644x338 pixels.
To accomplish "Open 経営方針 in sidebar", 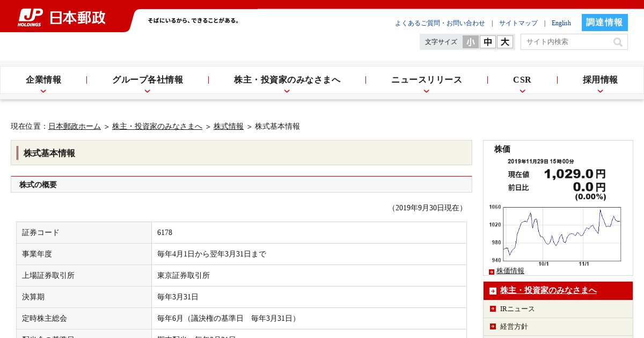I will tap(514, 326).
